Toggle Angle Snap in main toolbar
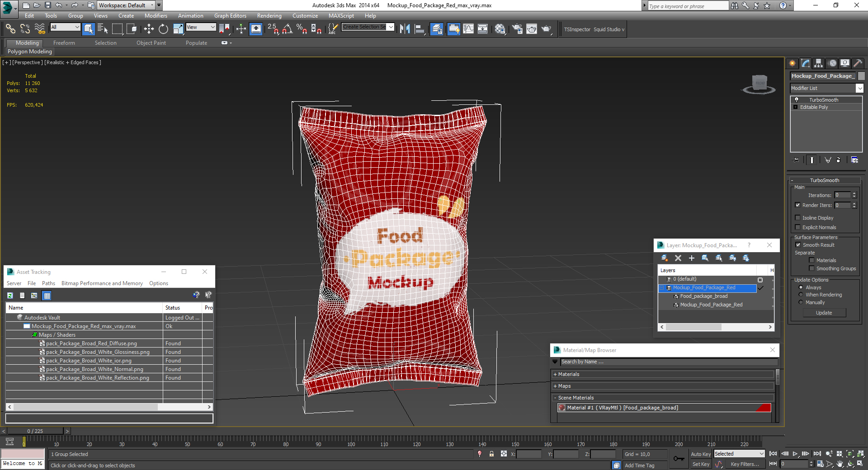The height and width of the screenshot is (470, 868). point(287,29)
